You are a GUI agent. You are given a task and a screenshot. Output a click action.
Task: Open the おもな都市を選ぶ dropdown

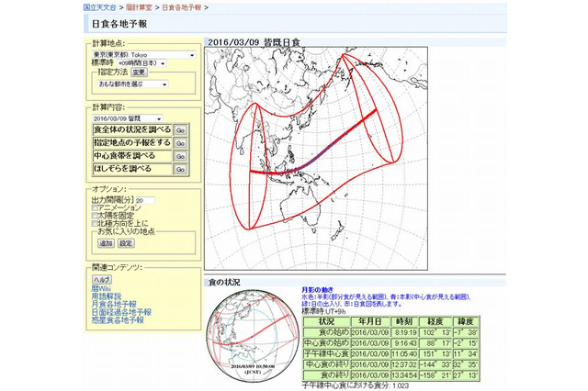(x=132, y=84)
